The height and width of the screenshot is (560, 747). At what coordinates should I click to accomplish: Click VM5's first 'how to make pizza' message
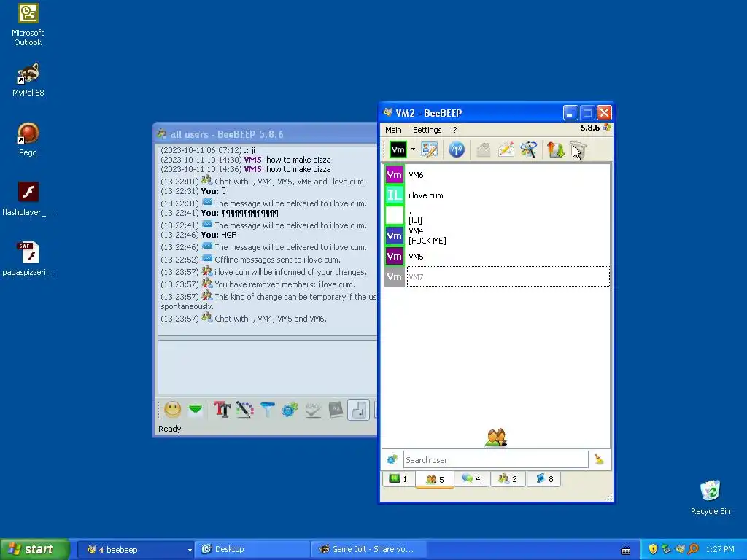(245, 160)
